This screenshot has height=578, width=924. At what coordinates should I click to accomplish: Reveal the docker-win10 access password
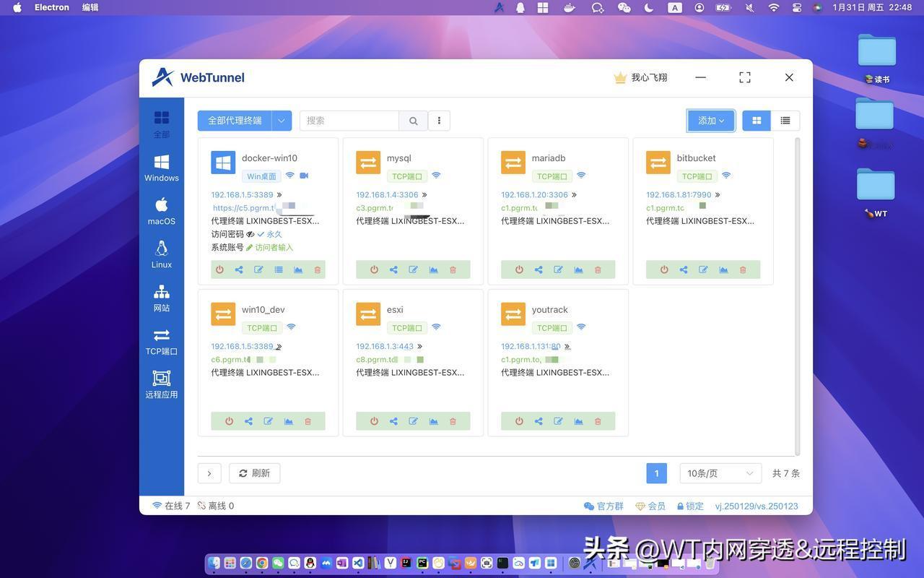pos(250,234)
